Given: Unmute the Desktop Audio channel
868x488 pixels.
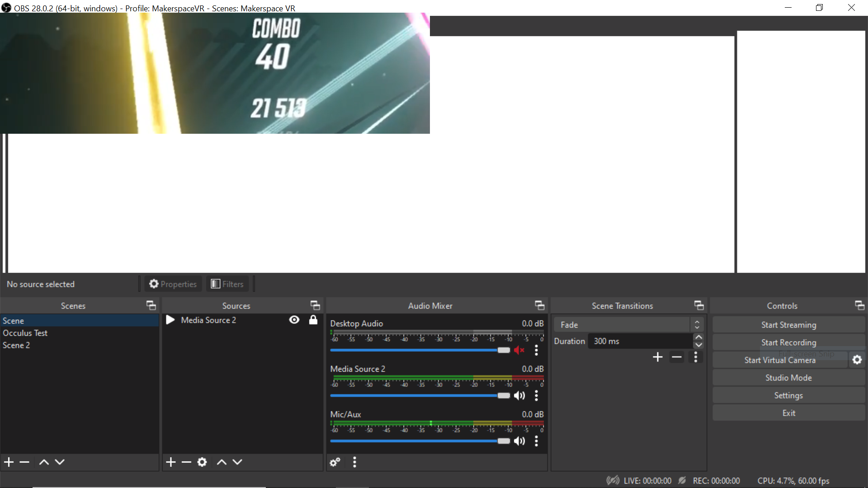Looking at the screenshot, I should coord(519,350).
